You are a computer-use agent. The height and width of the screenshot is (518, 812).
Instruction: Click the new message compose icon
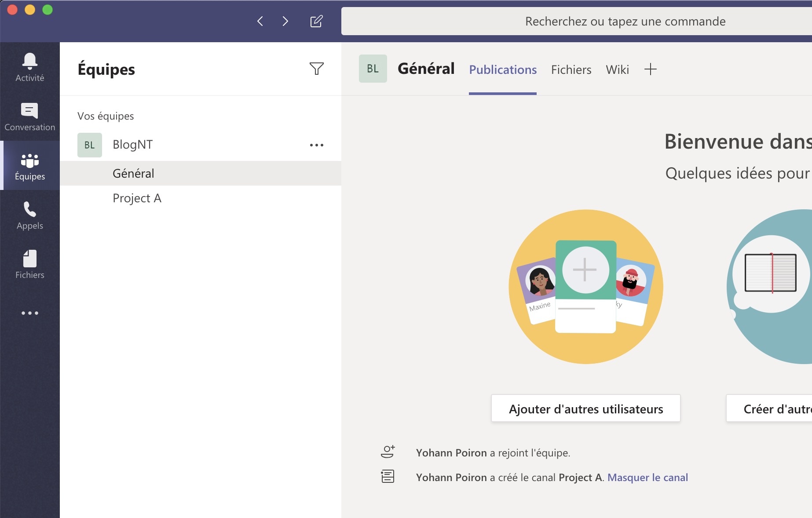tap(316, 21)
